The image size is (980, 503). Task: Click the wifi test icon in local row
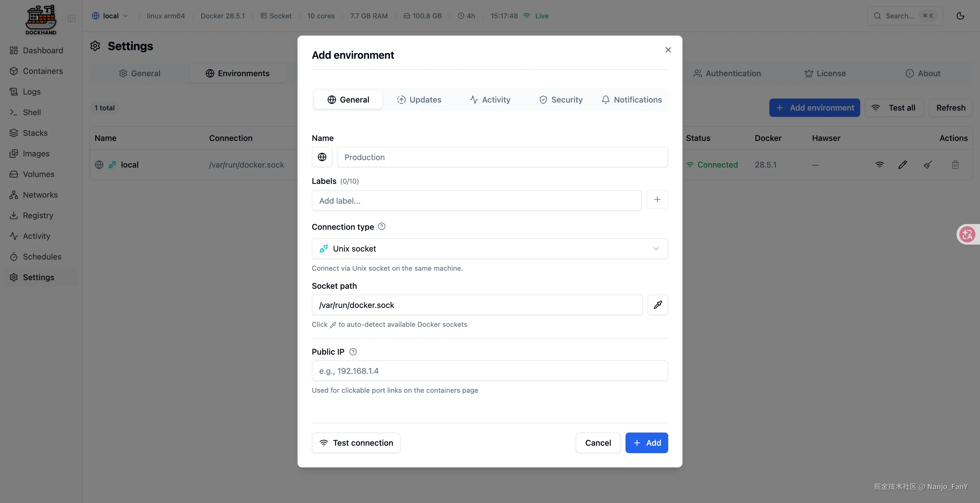(x=879, y=165)
